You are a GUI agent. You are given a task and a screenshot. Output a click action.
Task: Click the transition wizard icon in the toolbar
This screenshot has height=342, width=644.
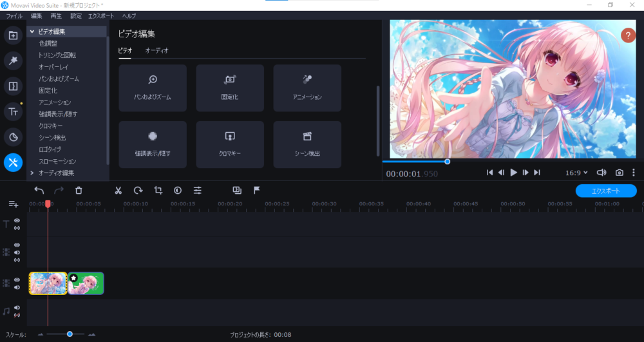(x=237, y=190)
